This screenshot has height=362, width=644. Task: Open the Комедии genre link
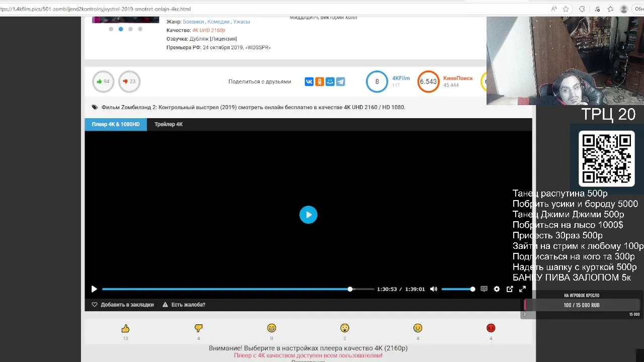pos(218,22)
